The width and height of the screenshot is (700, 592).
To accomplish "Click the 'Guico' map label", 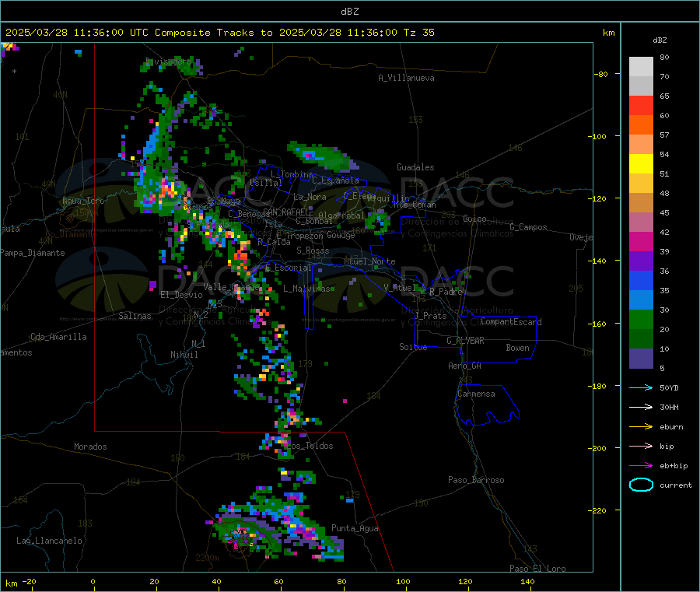I will (x=474, y=219).
